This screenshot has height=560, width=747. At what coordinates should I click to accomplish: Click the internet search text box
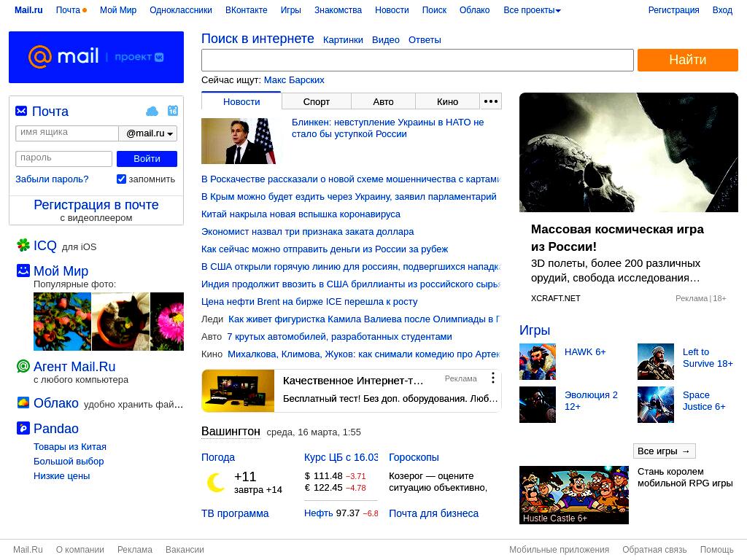pos(417,60)
